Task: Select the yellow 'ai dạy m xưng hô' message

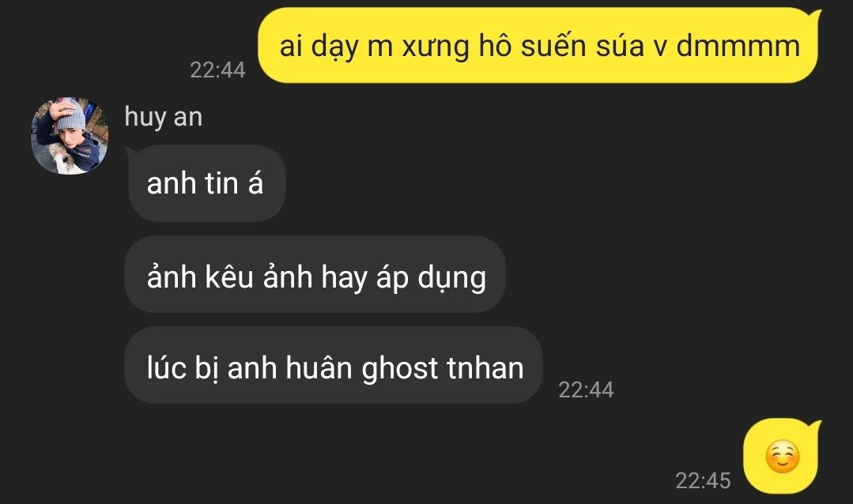Action: tap(538, 46)
